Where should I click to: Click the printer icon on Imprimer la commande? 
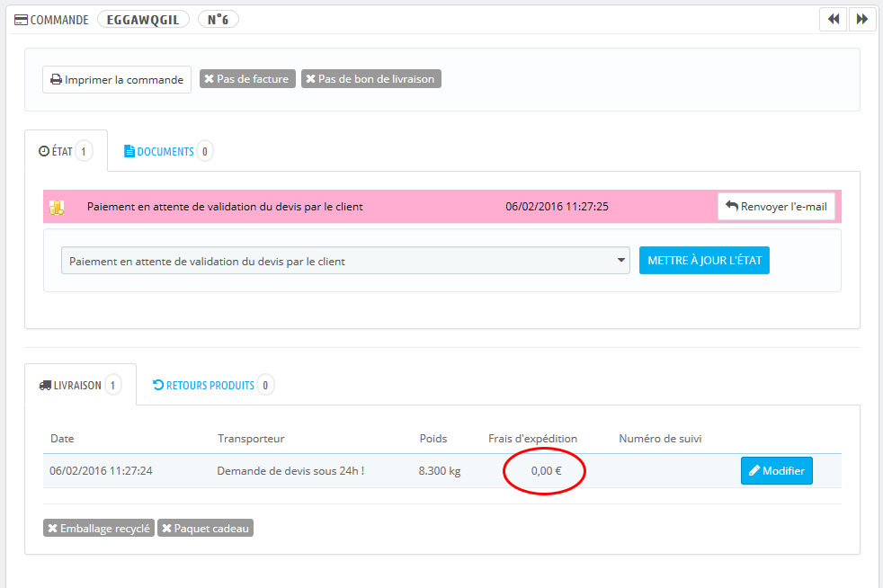[x=56, y=80]
